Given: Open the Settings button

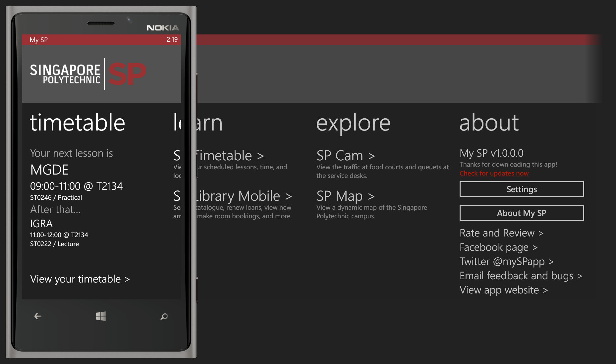Looking at the screenshot, I should 522,189.
